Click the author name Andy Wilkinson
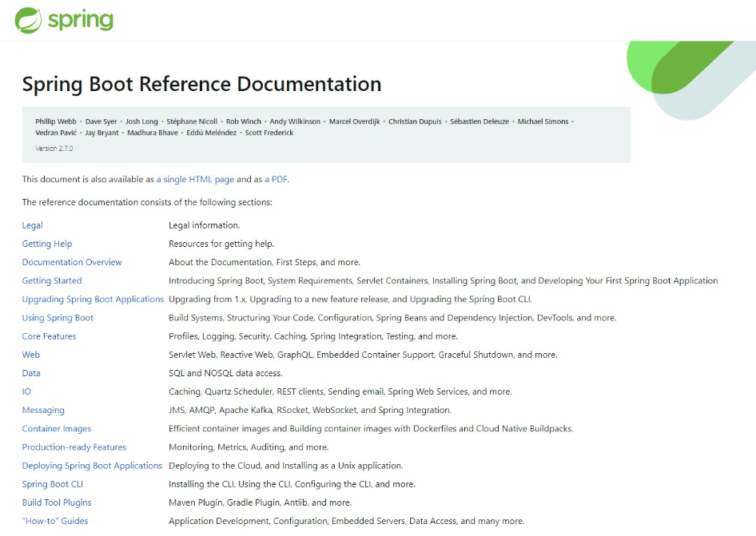Viewport: 756px width, 536px height. 295,121
